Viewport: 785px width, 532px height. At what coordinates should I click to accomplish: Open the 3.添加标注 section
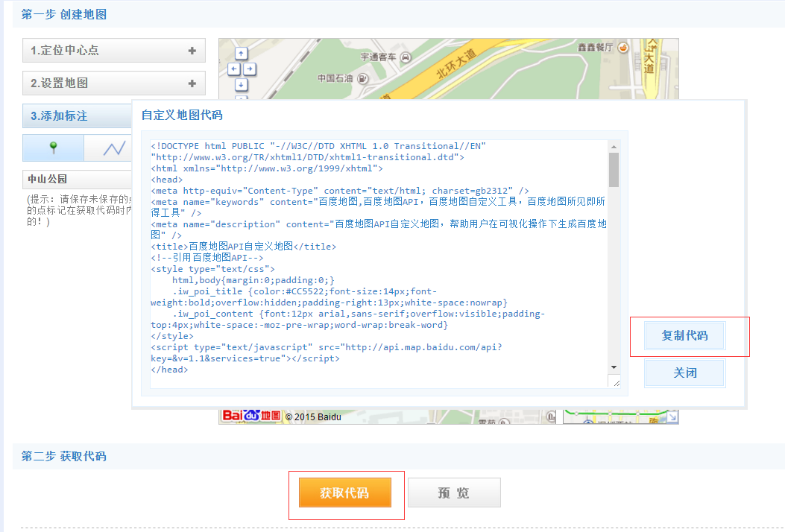(78, 116)
